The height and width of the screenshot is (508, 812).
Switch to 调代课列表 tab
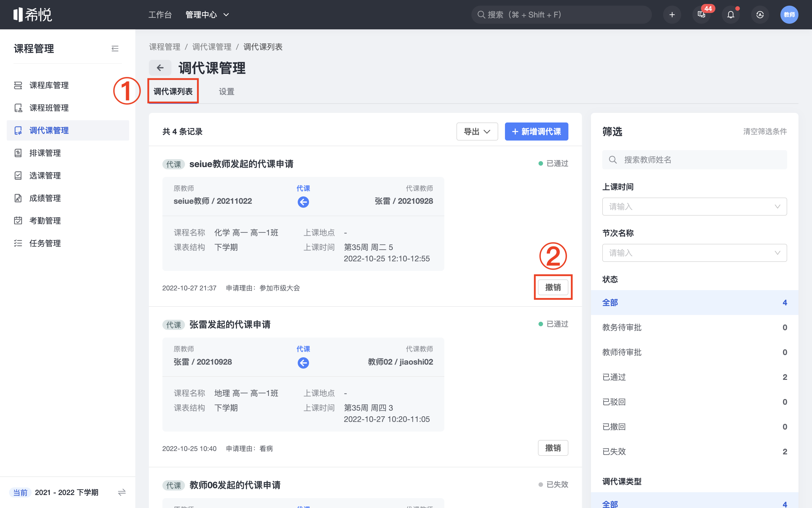coord(173,91)
